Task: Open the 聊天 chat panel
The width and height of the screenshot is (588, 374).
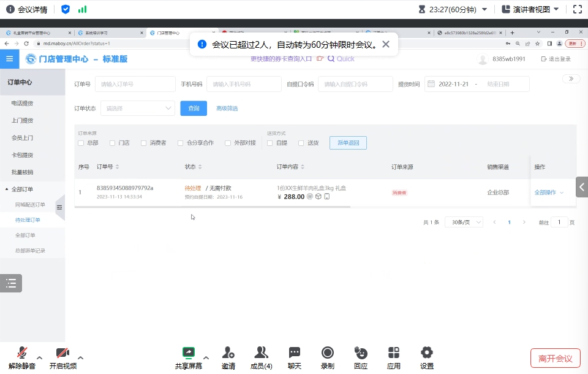Action: (x=295, y=353)
